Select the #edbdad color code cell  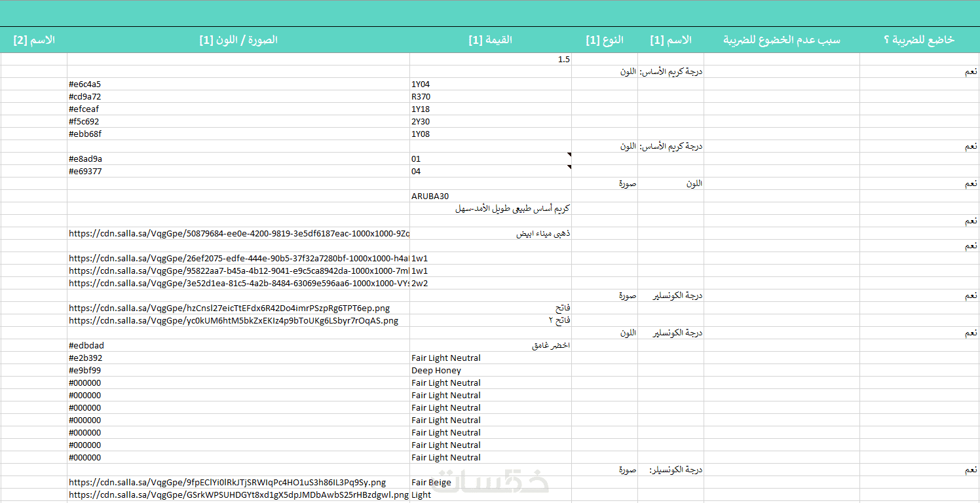tap(238, 345)
